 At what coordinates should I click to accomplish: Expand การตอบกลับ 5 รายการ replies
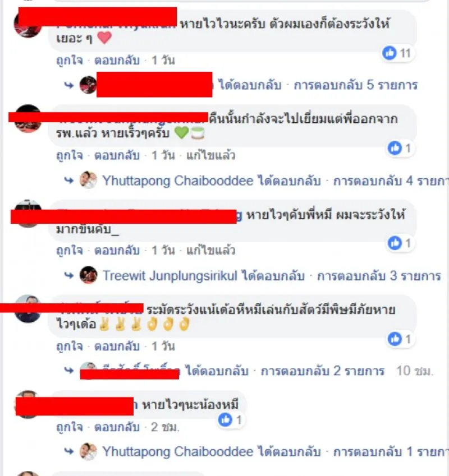[355, 85]
